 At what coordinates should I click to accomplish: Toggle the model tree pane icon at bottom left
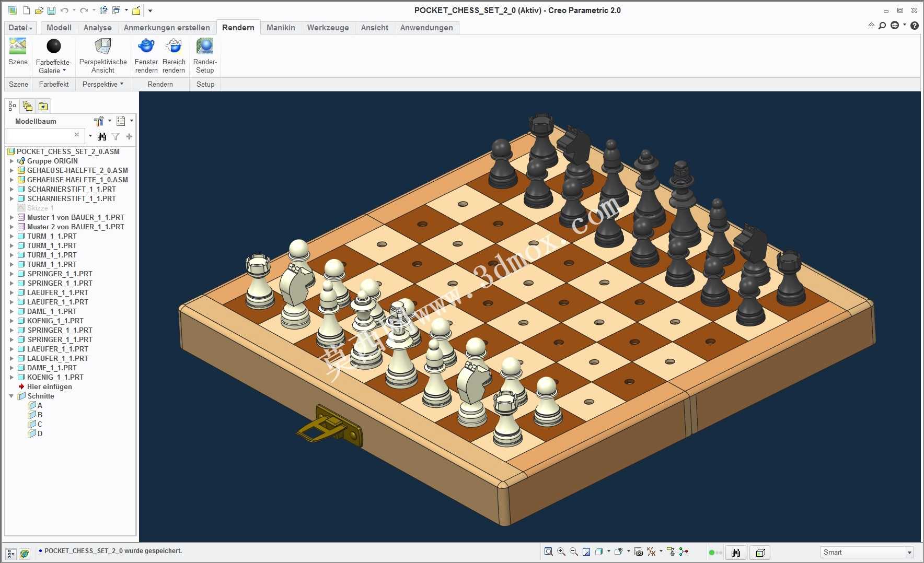tap(11, 554)
